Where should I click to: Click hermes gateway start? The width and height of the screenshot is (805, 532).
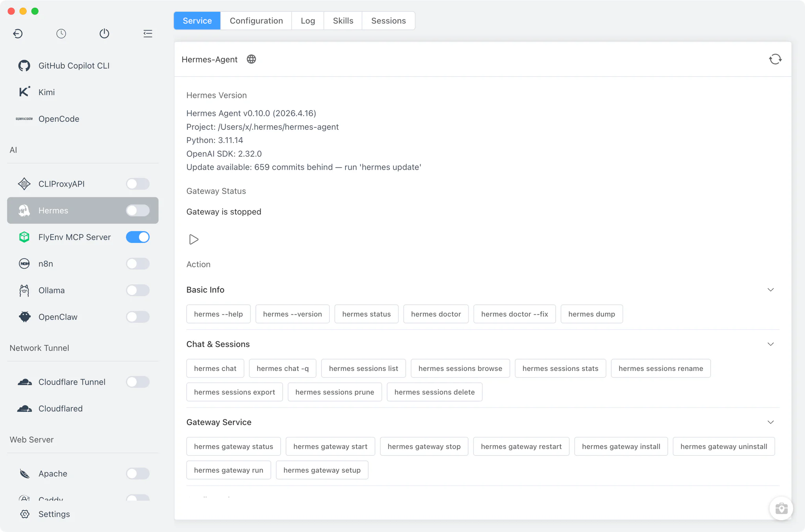pos(331,446)
